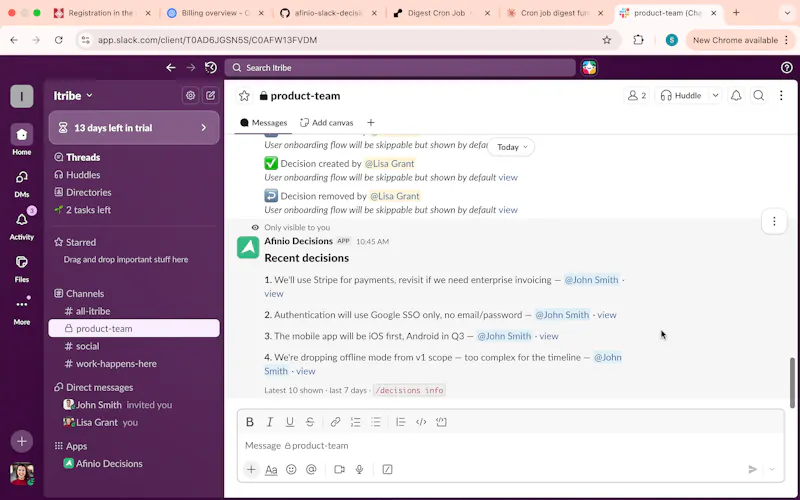The width and height of the screenshot is (800, 500).
Task: Click view link for iOS first decision
Action: pyautogui.click(x=549, y=336)
